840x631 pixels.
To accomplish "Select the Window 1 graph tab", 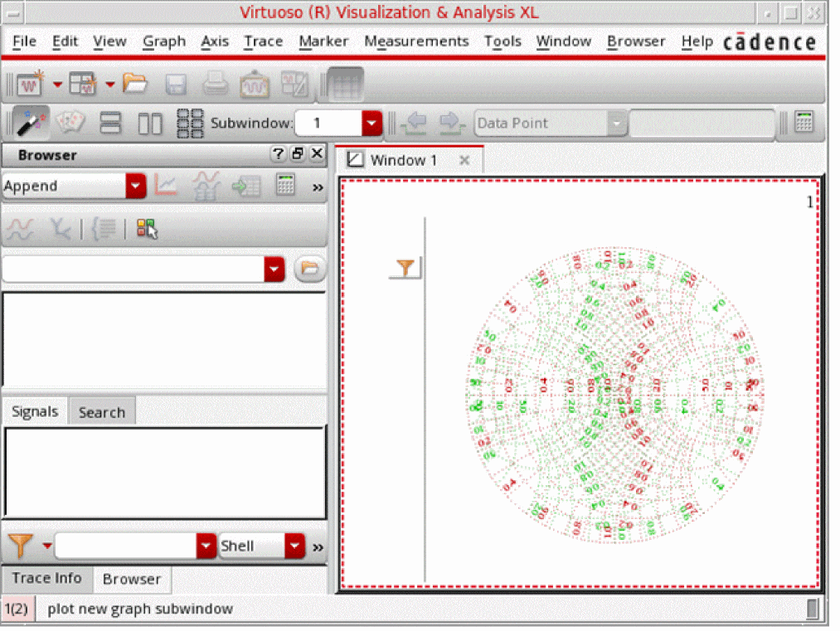I will 403,160.
